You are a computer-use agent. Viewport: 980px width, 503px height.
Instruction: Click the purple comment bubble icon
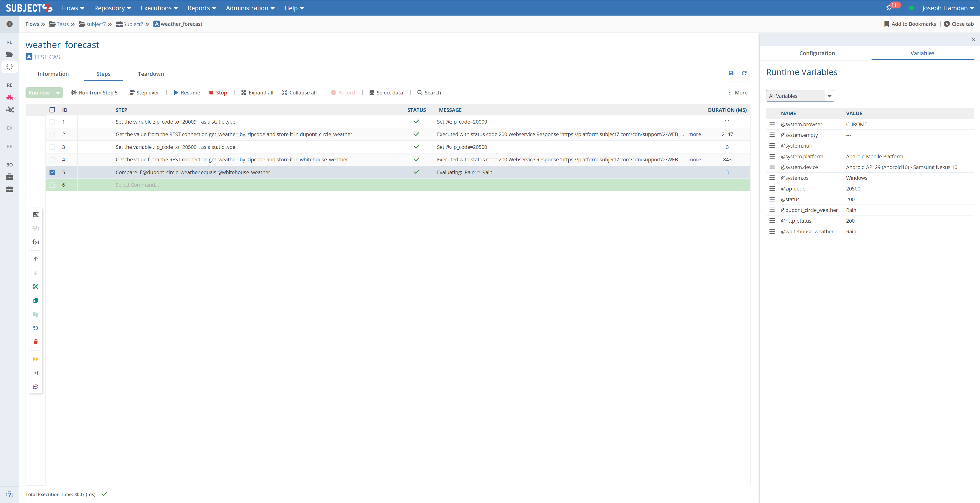36,387
